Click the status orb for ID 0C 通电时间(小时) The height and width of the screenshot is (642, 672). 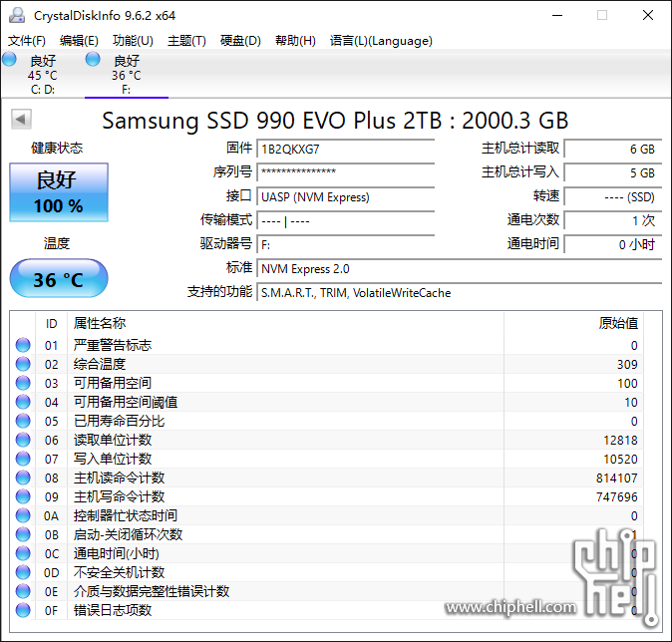[x=23, y=553]
